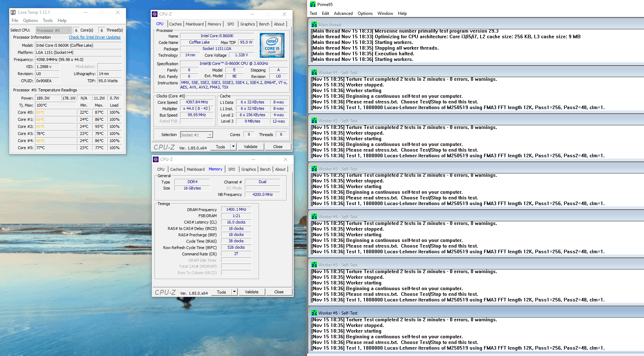Click the CAS# Latency 16.0 clocks value
The image size is (644, 356).
[236, 222]
